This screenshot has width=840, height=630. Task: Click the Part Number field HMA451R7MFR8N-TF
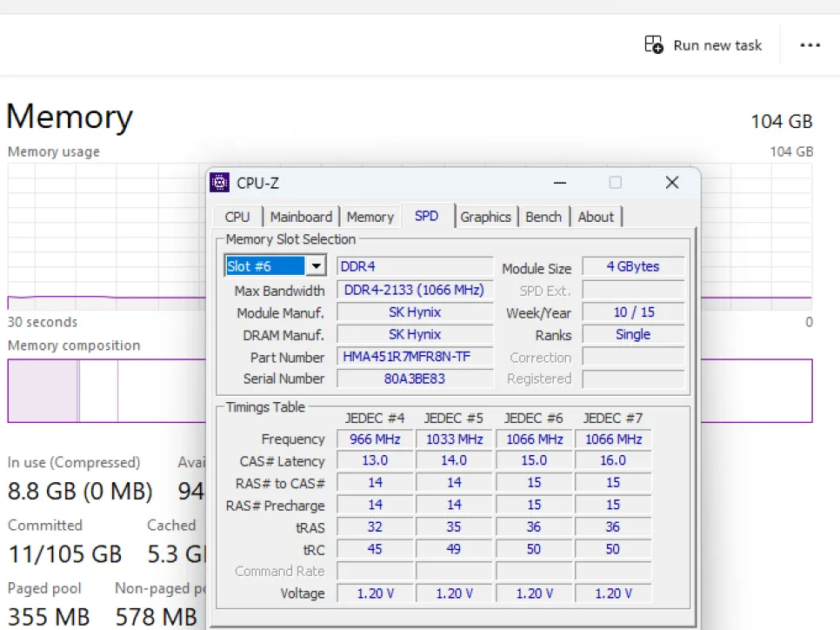click(x=415, y=357)
